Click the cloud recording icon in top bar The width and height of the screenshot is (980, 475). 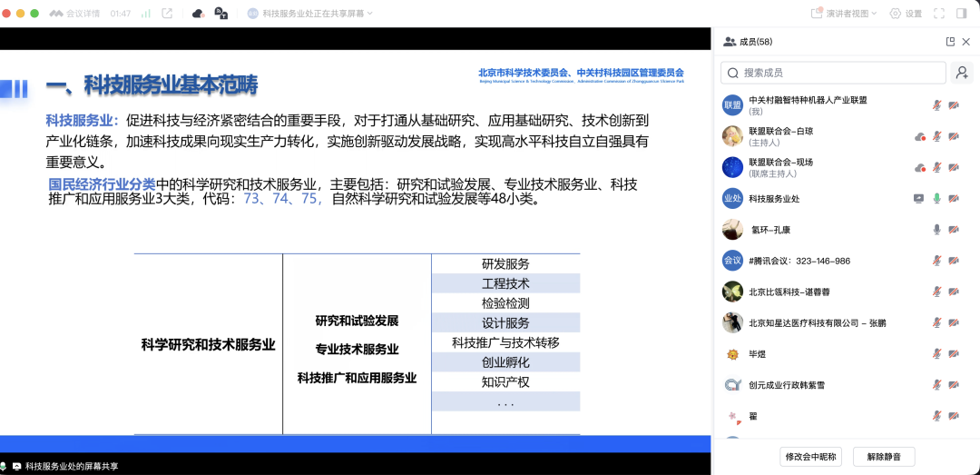(198, 13)
